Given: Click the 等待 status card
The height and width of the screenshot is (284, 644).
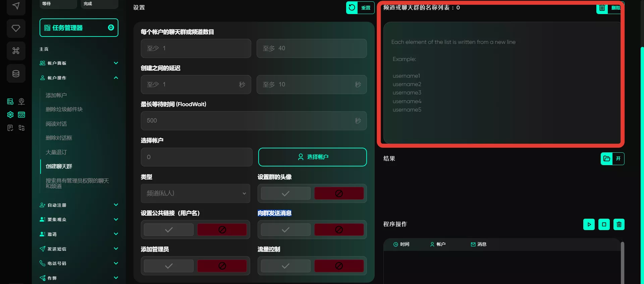Looking at the screenshot, I should 58,4.
